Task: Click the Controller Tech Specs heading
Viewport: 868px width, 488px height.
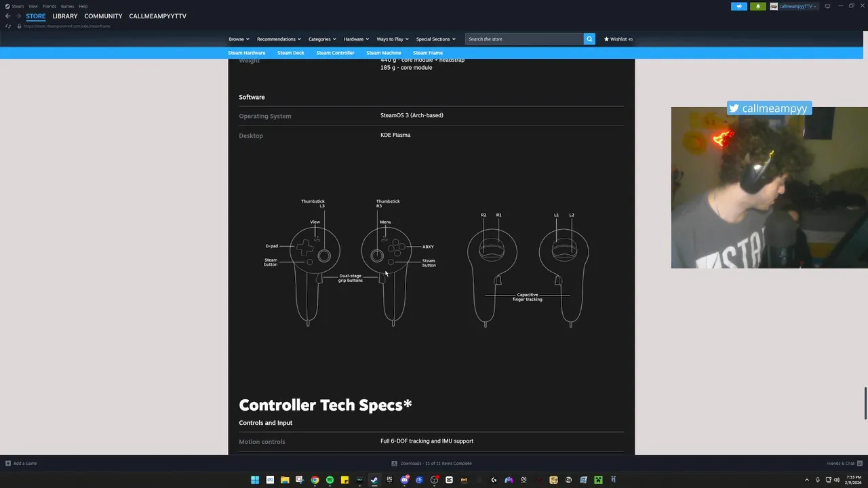Action: pyautogui.click(x=325, y=405)
